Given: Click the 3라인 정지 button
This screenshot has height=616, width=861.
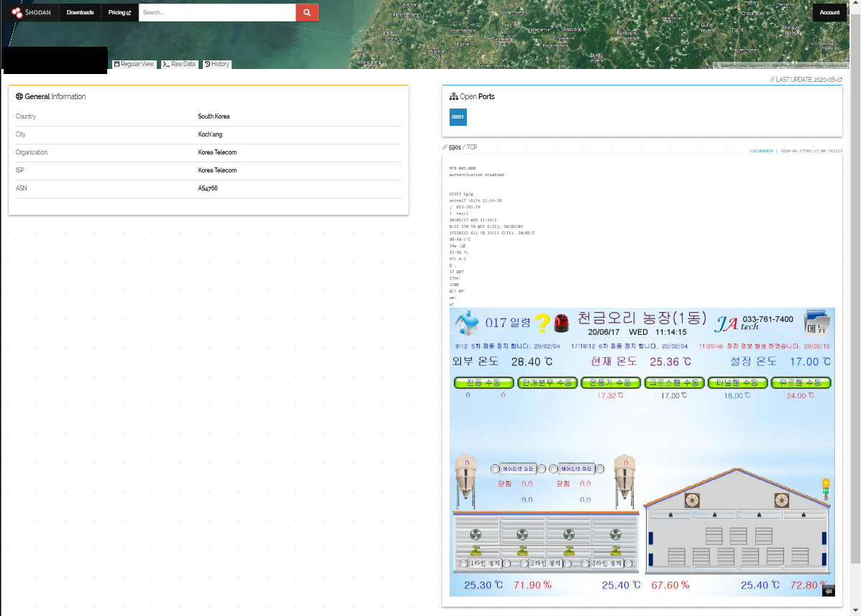Looking at the screenshot, I should tap(606, 564).
